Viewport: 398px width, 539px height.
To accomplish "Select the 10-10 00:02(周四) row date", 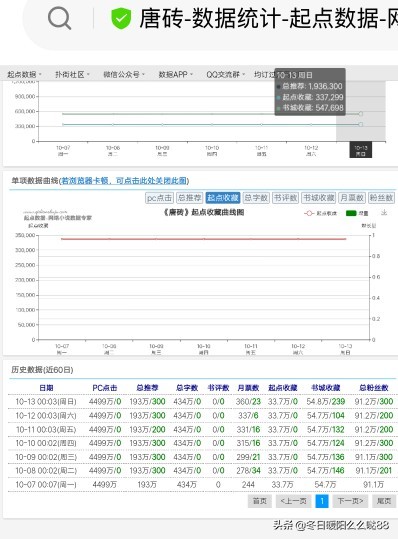I will click(46, 443).
